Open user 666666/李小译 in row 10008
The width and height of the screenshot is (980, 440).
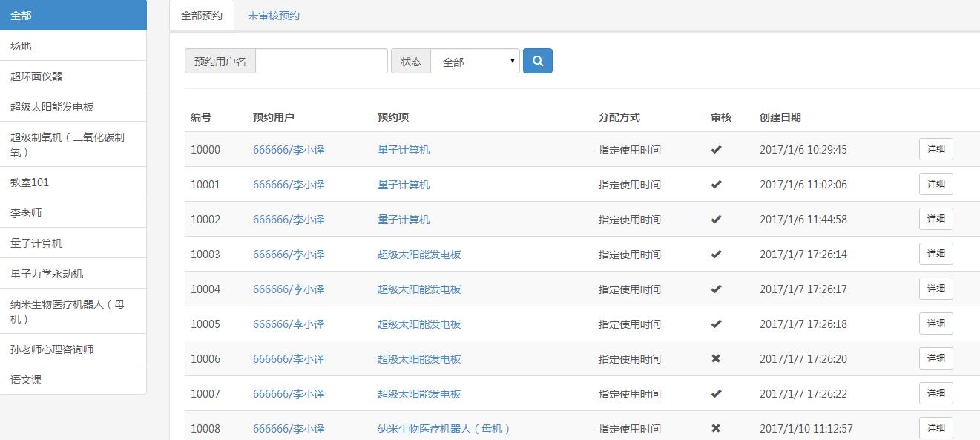(x=289, y=428)
